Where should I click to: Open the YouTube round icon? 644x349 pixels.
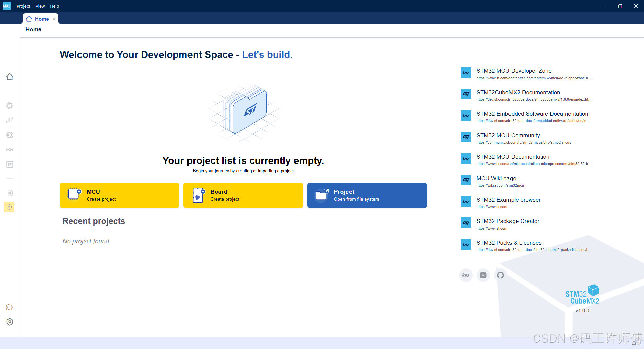pos(483,275)
